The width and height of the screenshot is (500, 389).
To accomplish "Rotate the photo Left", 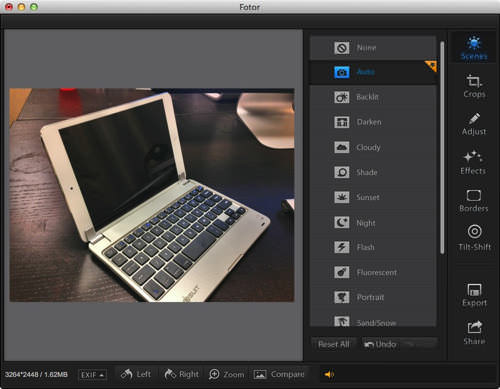I will (136, 374).
